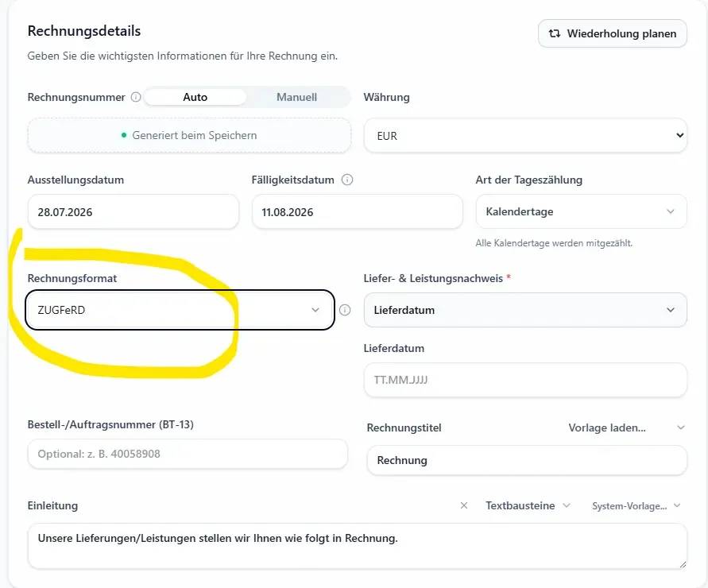This screenshot has height=588, width=708.
Task: Click info icon next to Rechnungsformat
Action: (345, 310)
